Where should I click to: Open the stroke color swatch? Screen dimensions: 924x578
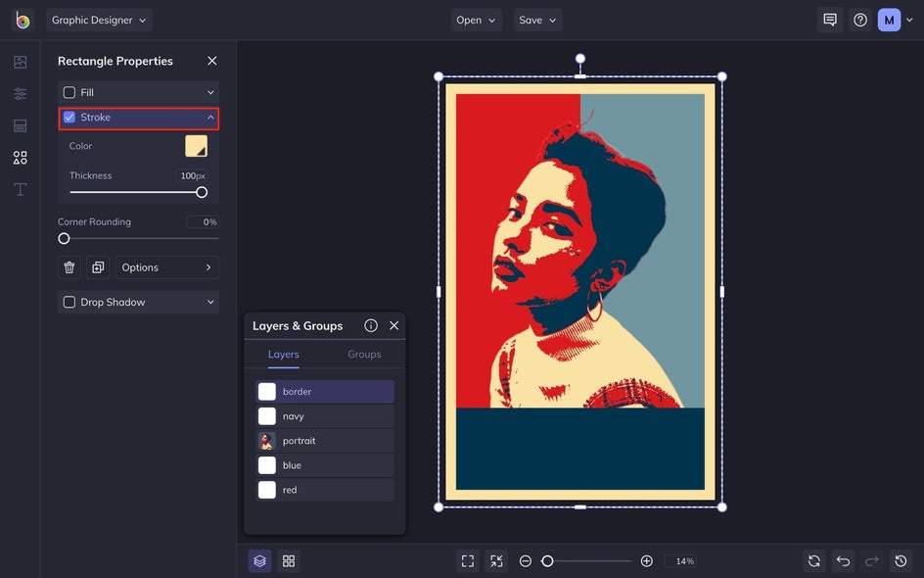[197, 146]
